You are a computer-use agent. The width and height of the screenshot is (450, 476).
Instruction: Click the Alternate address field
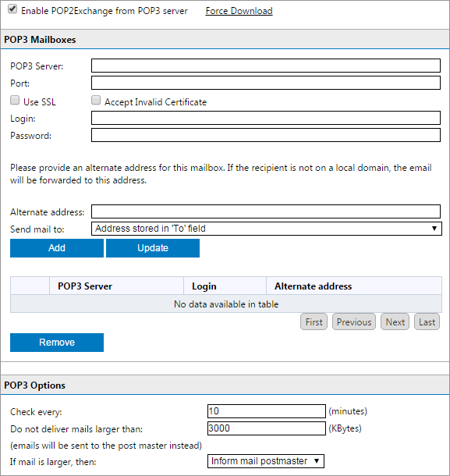pos(266,211)
